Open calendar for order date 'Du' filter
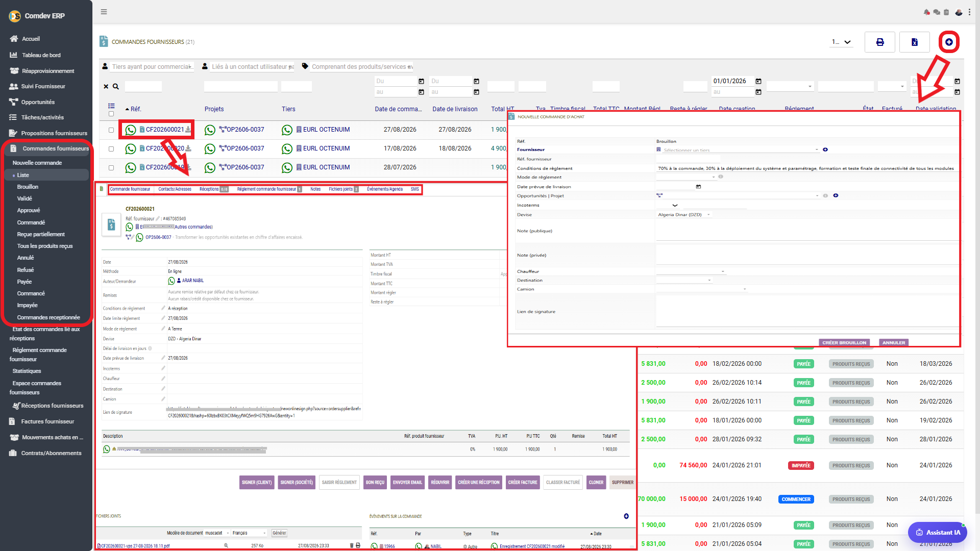The image size is (980, 551). pyautogui.click(x=421, y=81)
